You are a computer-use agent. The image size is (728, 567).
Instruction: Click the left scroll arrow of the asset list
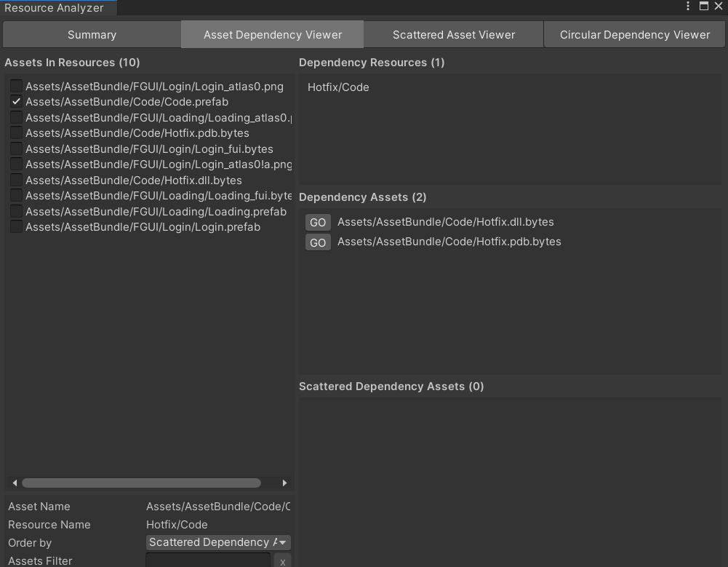14,483
